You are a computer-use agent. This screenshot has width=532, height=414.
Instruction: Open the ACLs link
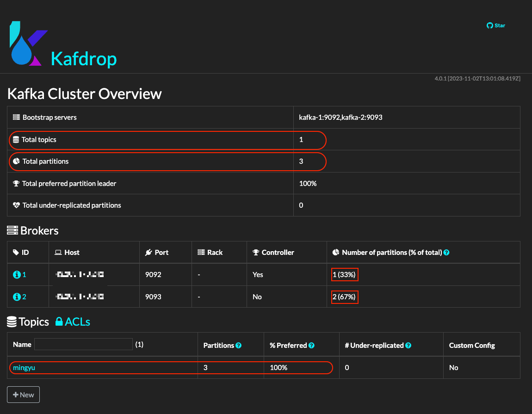(x=77, y=321)
